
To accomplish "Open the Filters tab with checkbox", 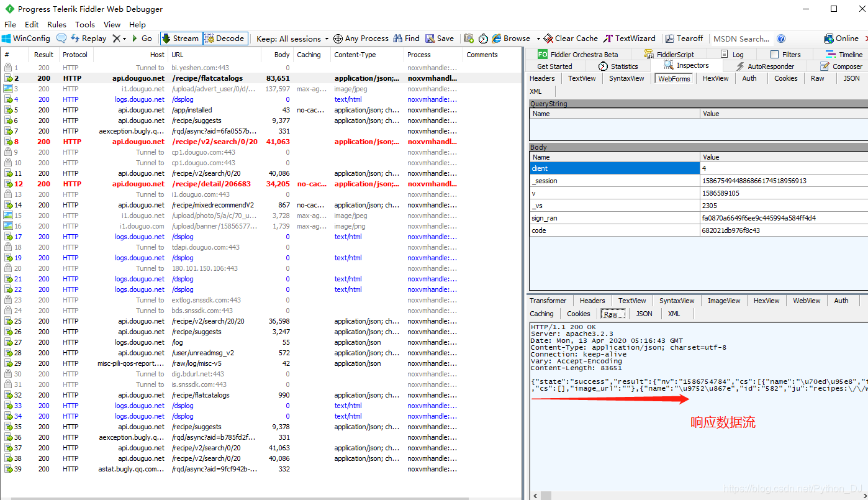I will (785, 55).
